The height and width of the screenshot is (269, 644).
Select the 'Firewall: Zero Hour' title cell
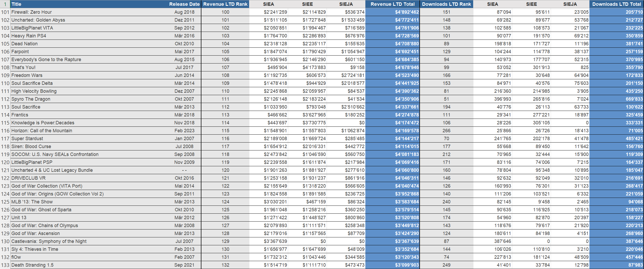point(89,12)
